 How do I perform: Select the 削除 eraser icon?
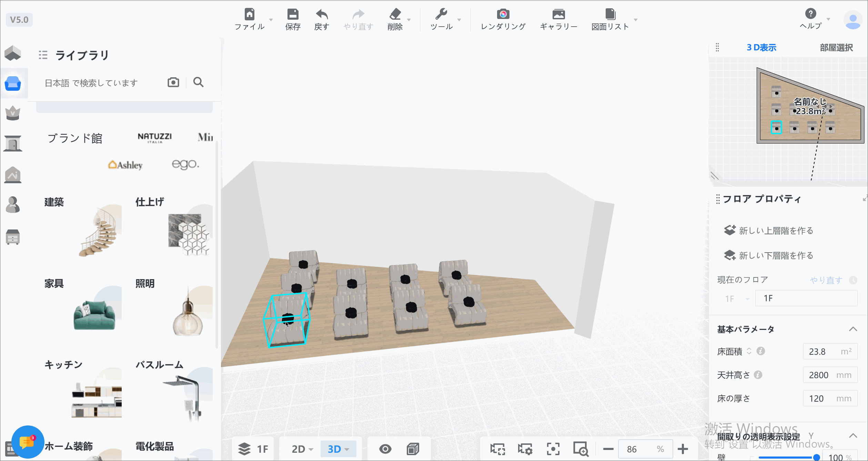(x=395, y=14)
